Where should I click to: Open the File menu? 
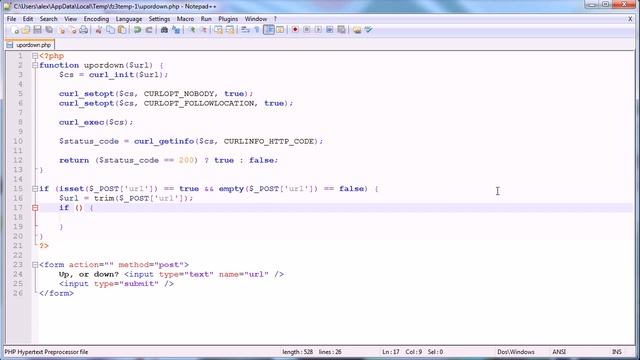click(11, 19)
